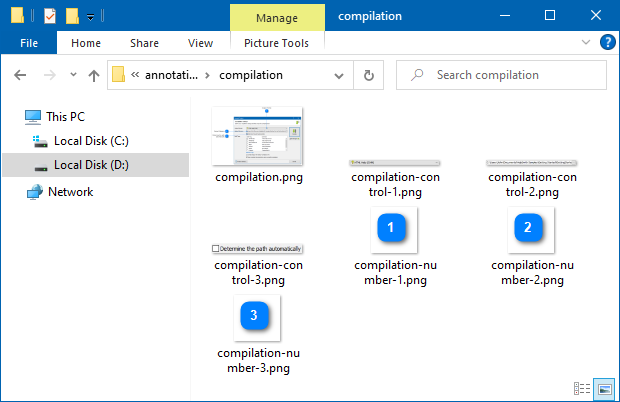Open the Customize Quick Access Toolbar dropdown

[x=91, y=17]
